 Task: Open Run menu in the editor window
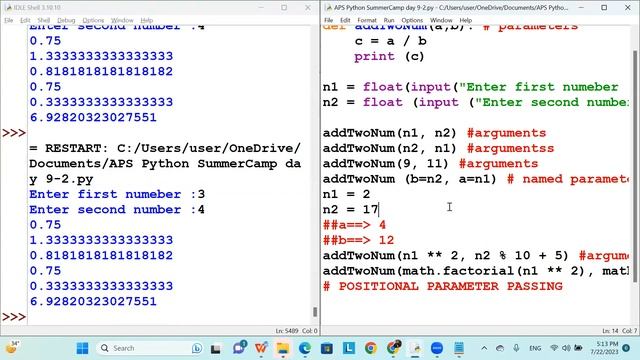point(389,20)
